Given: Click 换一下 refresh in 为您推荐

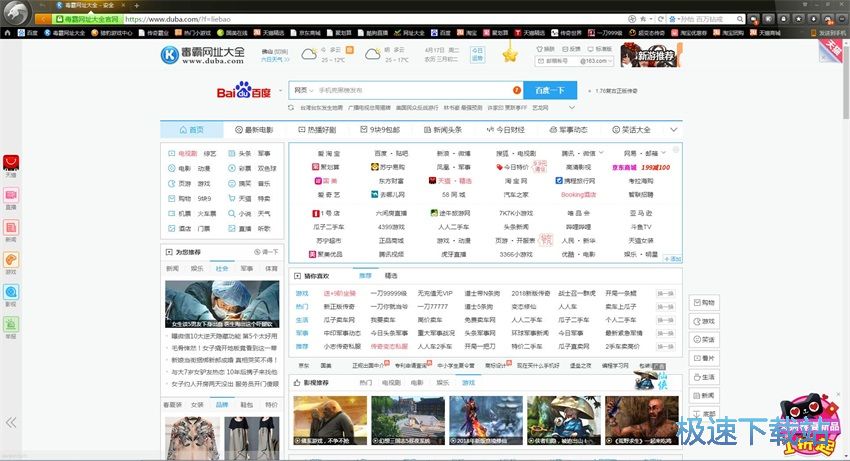Looking at the screenshot, I should (x=266, y=252).
